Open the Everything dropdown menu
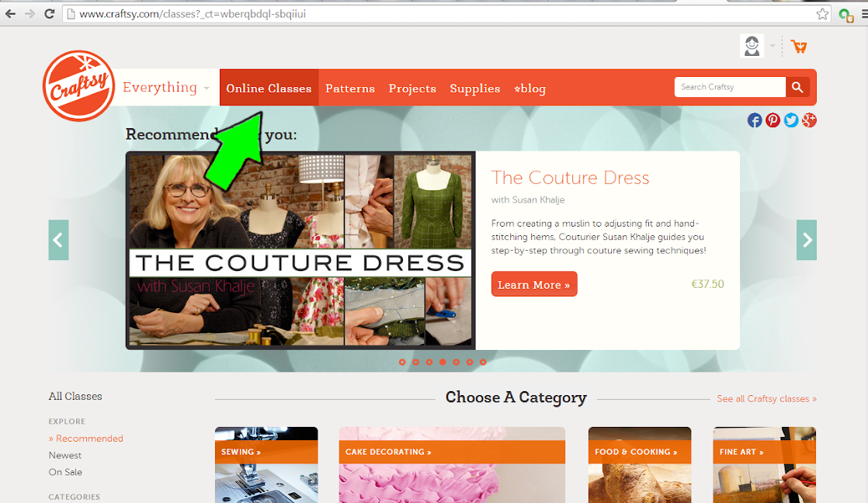This screenshot has width=868, height=503. click(x=166, y=88)
